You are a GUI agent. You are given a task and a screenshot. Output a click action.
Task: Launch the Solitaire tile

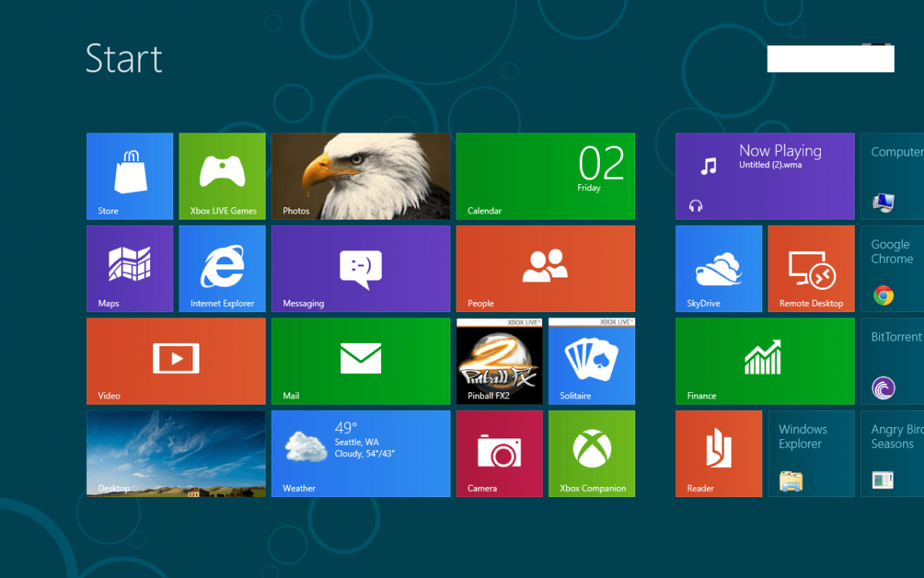tap(591, 361)
